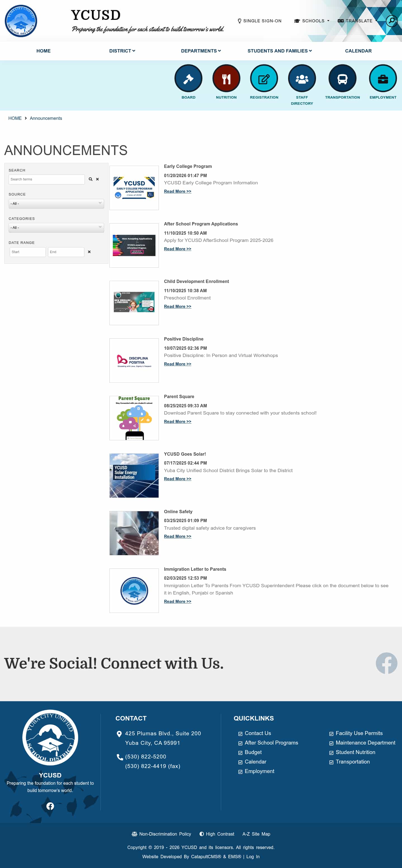Read more on Child Development Enrollment
Screen dimensions: 402x868
(178, 307)
